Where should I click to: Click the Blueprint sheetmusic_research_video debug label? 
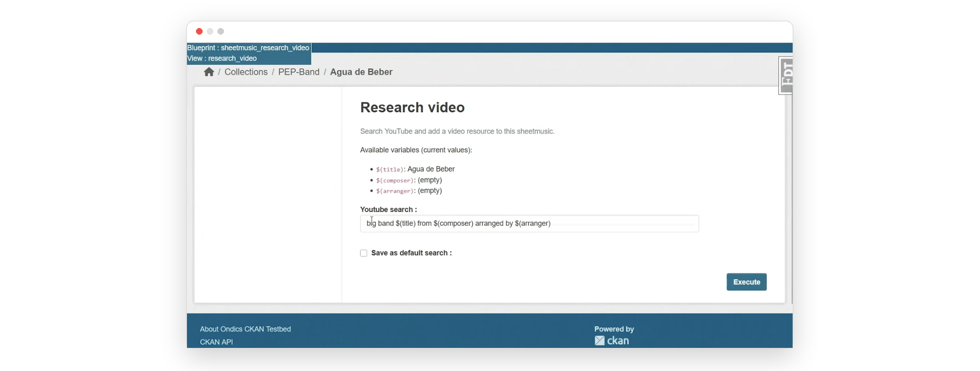[x=248, y=48]
